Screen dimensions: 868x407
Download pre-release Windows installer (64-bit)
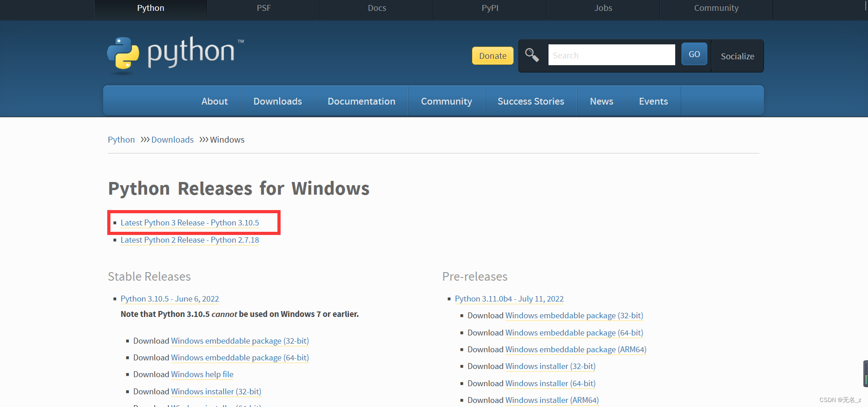point(550,383)
